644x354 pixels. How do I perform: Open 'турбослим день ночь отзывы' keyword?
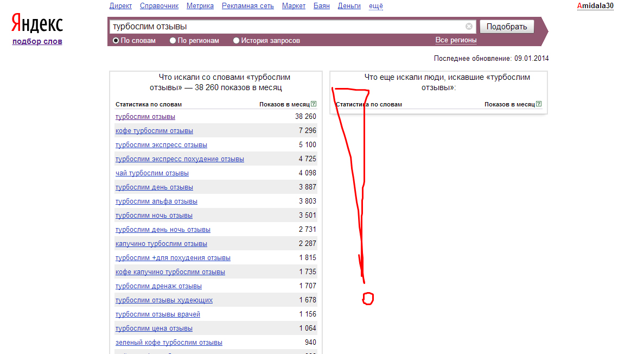tap(163, 230)
